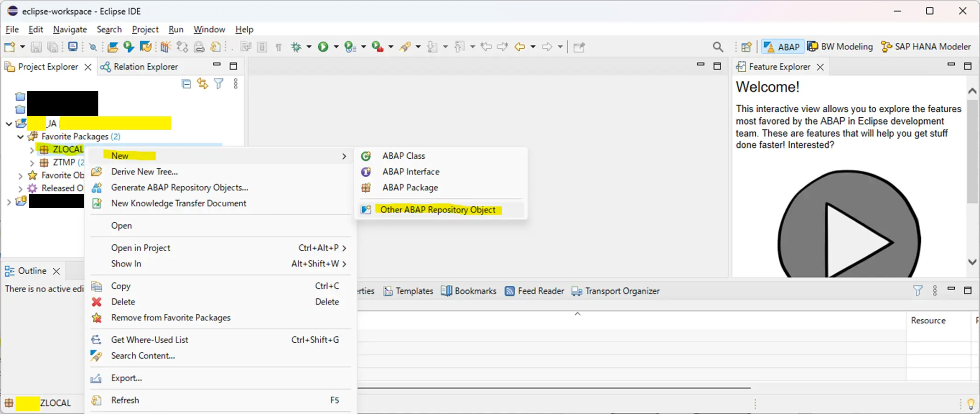The image size is (980, 414).
Task: Click the Save toolbar icon
Action: [x=36, y=47]
